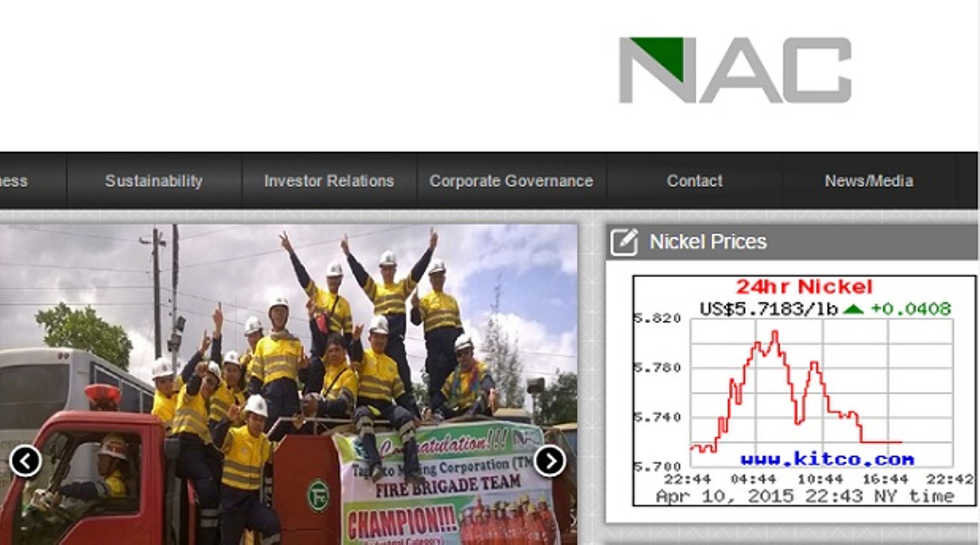980x545 pixels.
Task: Go to the Contact page
Action: coord(695,180)
